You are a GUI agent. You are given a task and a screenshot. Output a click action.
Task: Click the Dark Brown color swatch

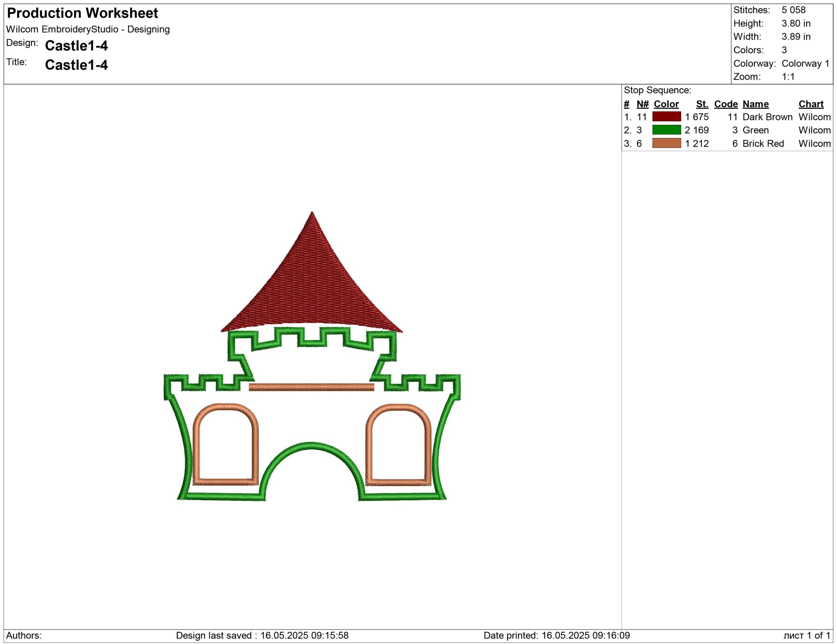[666, 116]
